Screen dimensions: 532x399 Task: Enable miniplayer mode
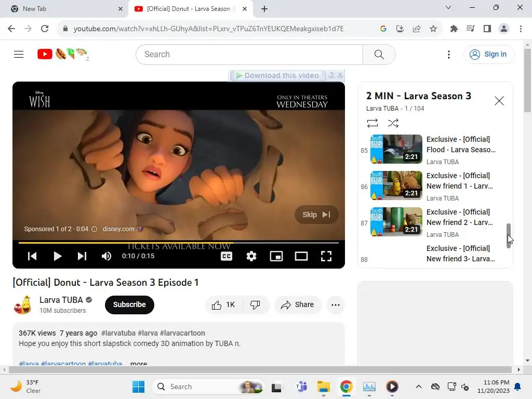pyautogui.click(x=276, y=256)
